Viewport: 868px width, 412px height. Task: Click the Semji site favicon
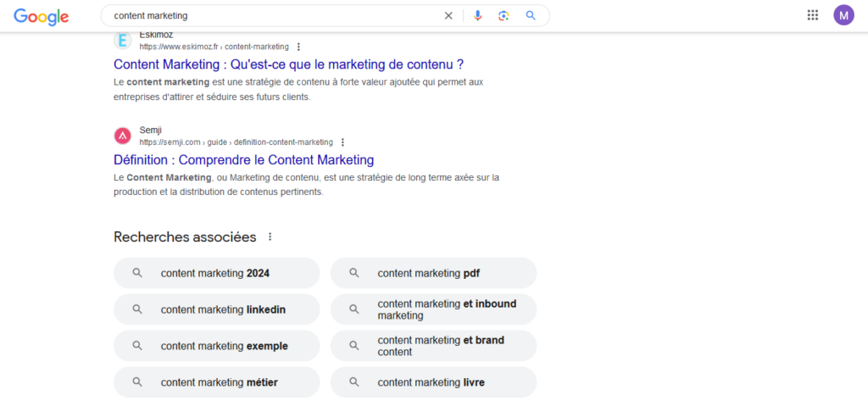122,136
